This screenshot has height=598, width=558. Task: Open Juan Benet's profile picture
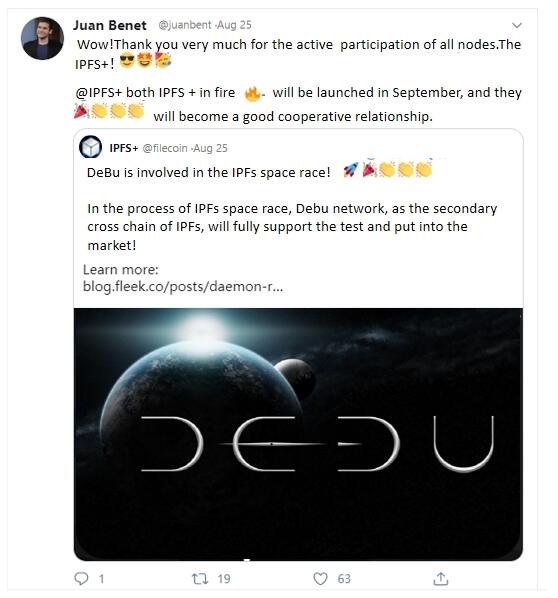click(x=42, y=38)
